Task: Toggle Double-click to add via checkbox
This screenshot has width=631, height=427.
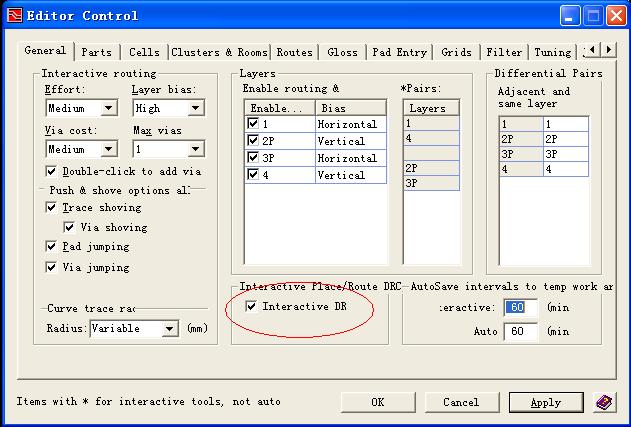Action: click(x=51, y=171)
